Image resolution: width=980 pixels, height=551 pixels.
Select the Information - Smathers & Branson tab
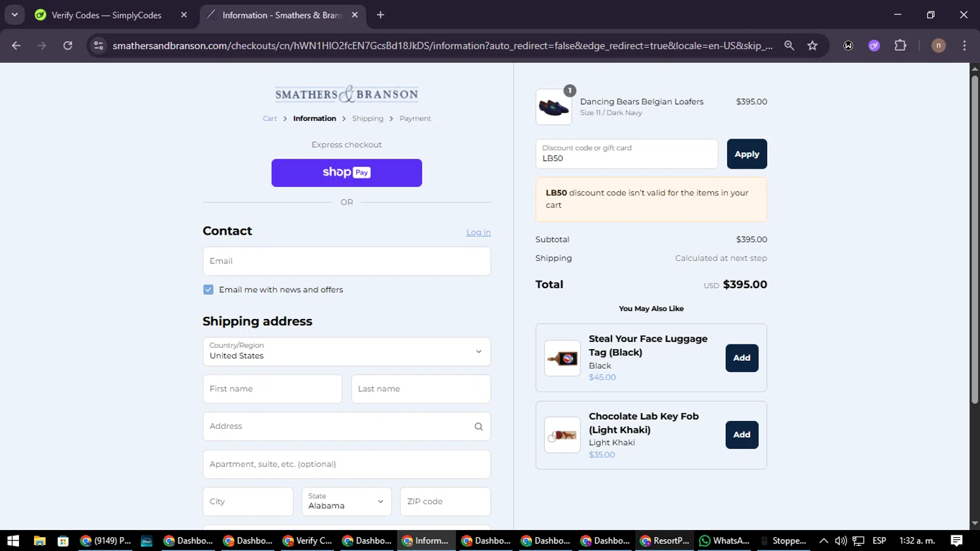[x=281, y=15]
